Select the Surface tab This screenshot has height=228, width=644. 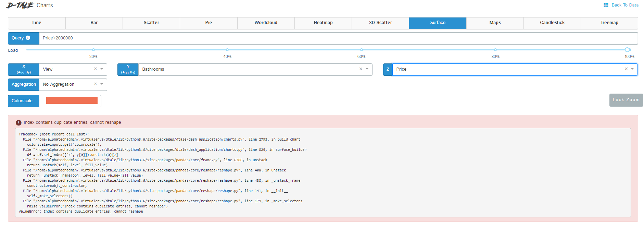point(438,23)
